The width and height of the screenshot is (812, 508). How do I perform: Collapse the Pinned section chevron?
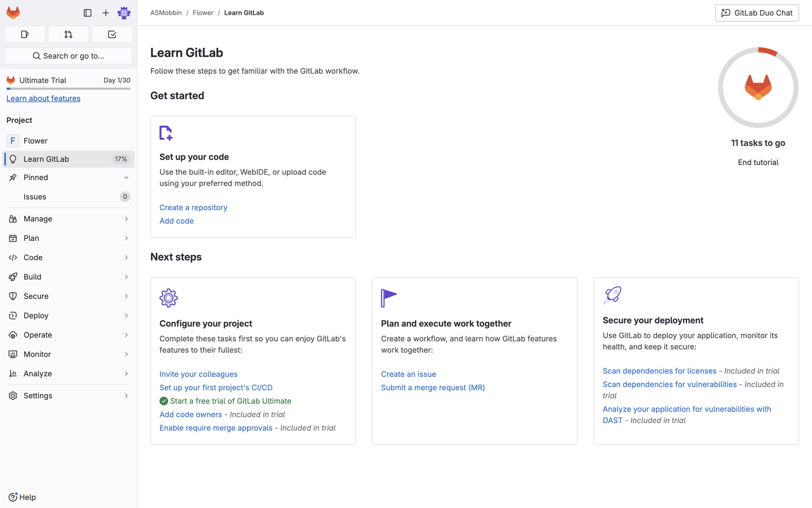pos(126,177)
